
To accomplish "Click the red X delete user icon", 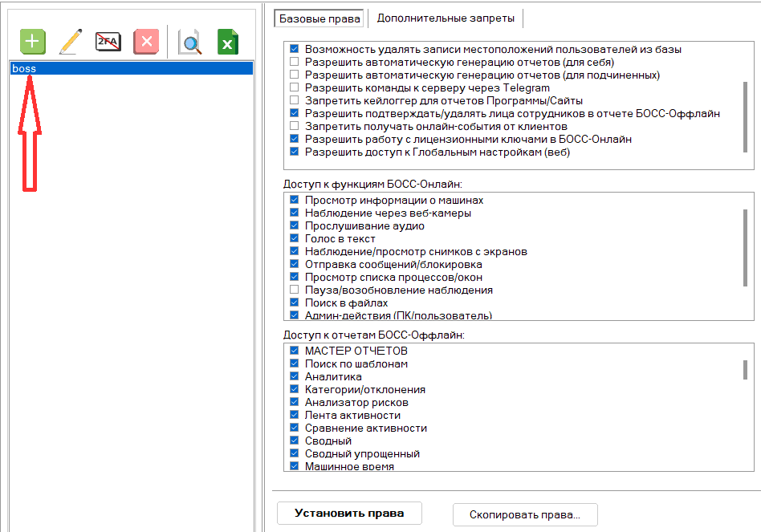I will 145,42.
